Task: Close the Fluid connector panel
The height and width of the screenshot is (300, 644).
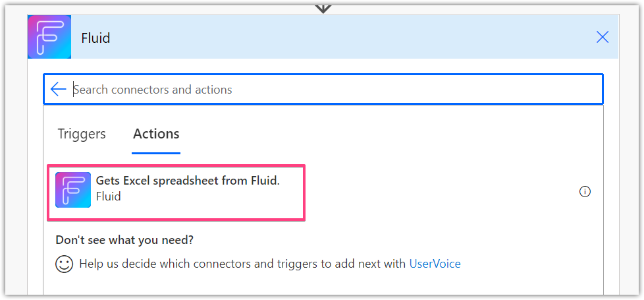Action: (x=603, y=38)
